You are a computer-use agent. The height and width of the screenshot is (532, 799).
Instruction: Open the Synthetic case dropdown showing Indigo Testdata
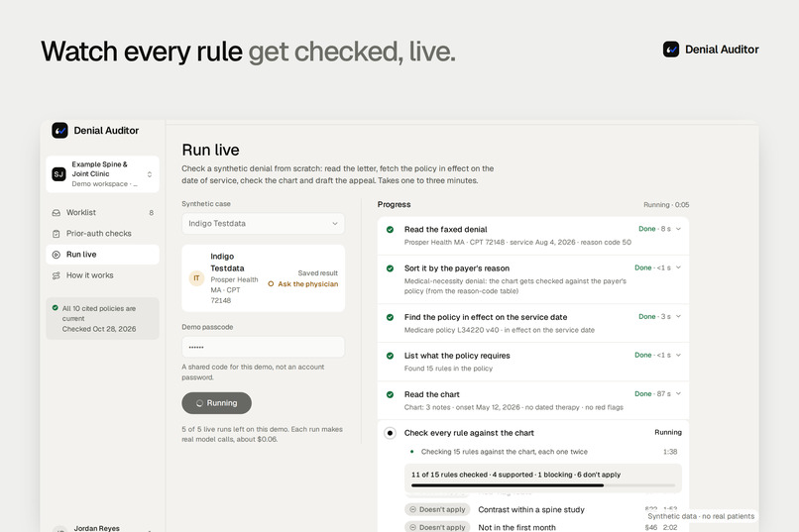[263, 224]
